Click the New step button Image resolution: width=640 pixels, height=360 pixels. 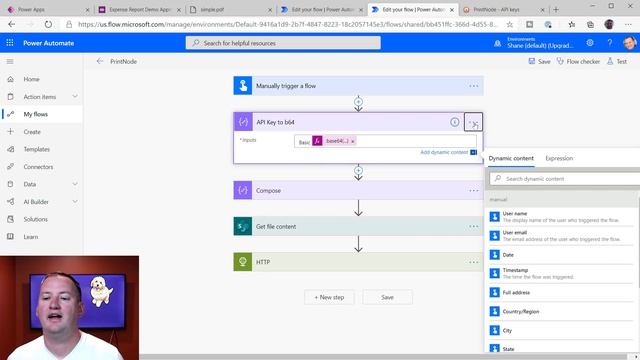click(x=329, y=297)
